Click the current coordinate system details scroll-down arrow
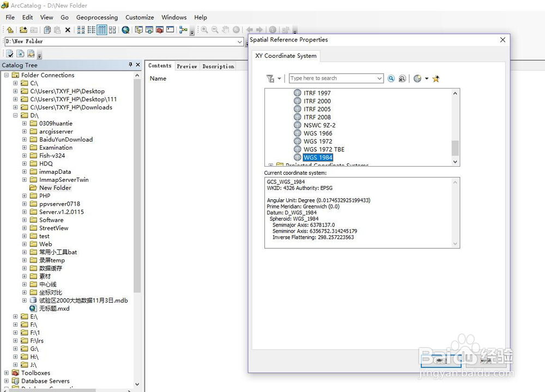Image resolution: width=545 pixels, height=392 pixels. tap(455, 244)
